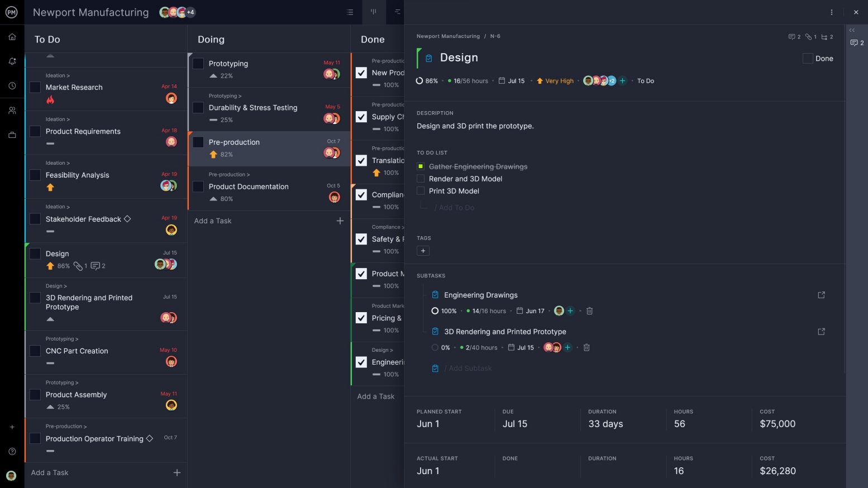Select the home icon in left sidebar
The width and height of the screenshot is (868, 488).
(12, 36)
